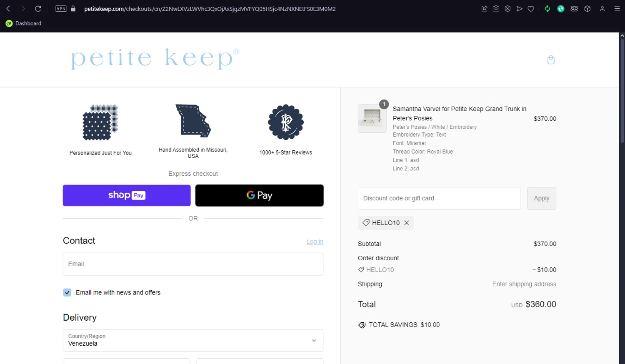
Task: Click the 5-Star Reviews badge icon
Action: pos(286,122)
